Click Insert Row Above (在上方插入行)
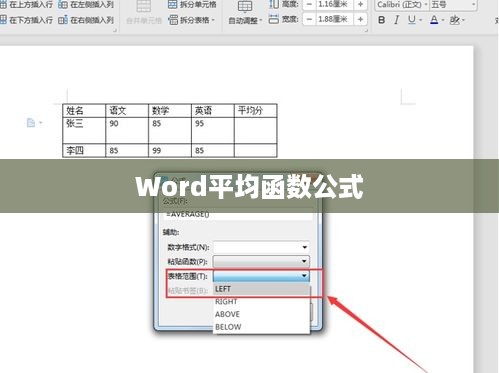 point(26,4)
